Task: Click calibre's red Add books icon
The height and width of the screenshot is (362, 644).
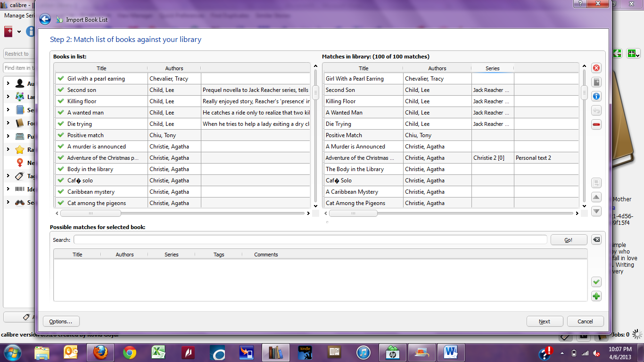Action: coord(8,32)
